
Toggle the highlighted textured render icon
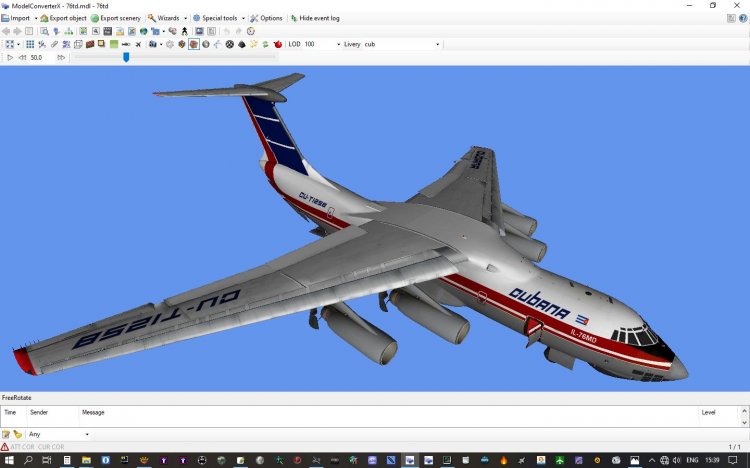[194, 44]
